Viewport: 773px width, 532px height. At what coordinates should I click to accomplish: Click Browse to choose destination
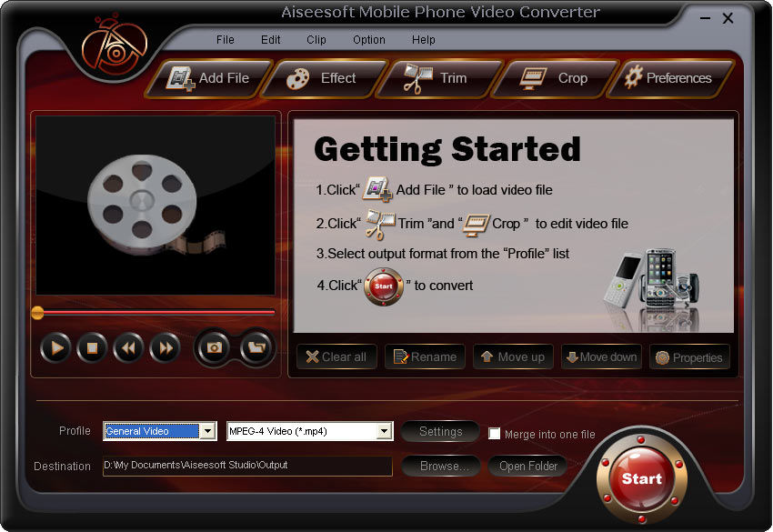point(441,466)
